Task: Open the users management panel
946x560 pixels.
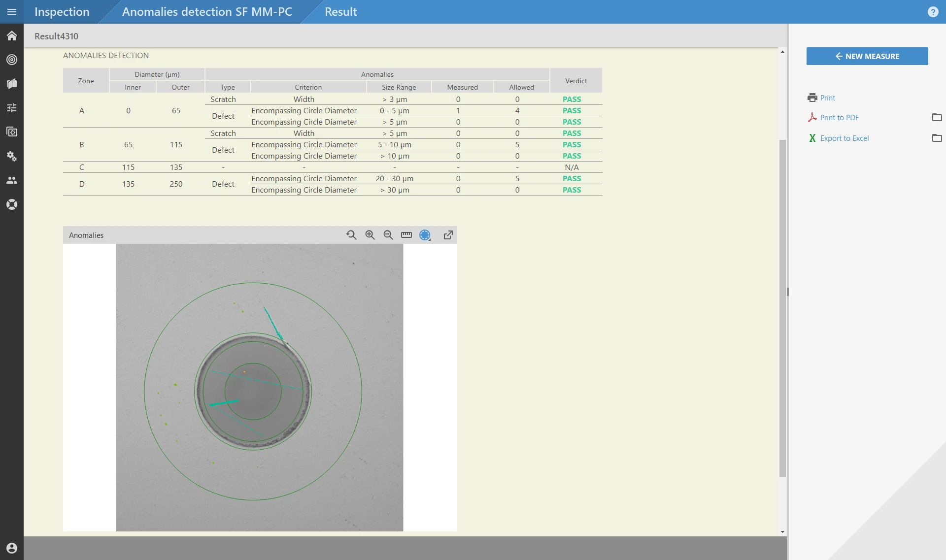Action: click(x=12, y=180)
